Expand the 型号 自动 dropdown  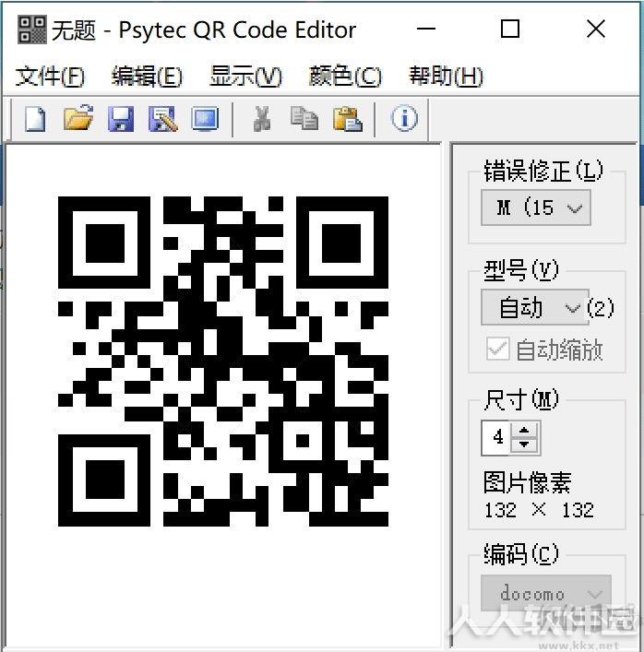(x=535, y=308)
